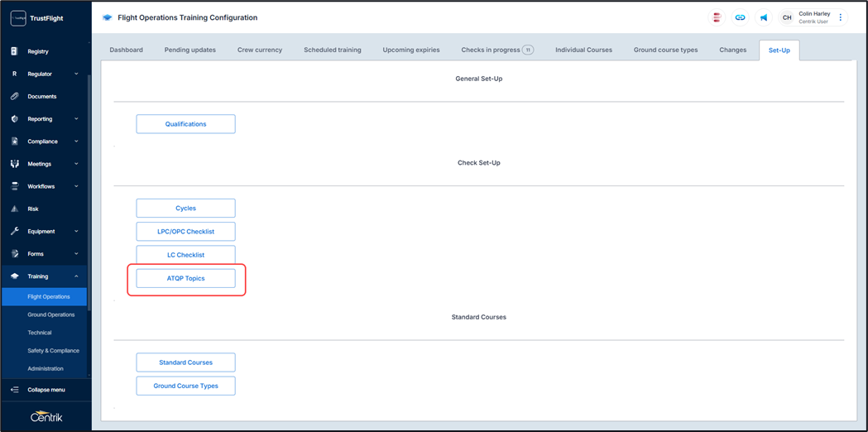868x432 pixels.
Task: Click the Compliance star icon
Action: [15, 142]
